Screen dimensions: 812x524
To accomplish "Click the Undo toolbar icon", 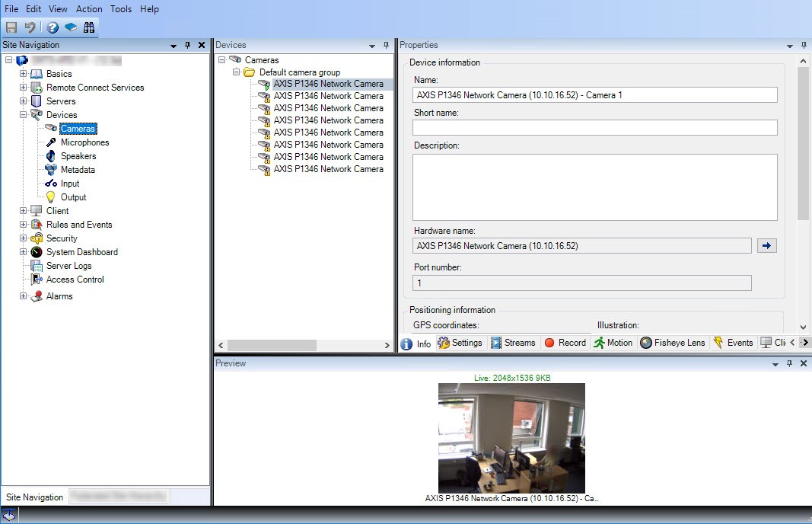I will pyautogui.click(x=30, y=27).
